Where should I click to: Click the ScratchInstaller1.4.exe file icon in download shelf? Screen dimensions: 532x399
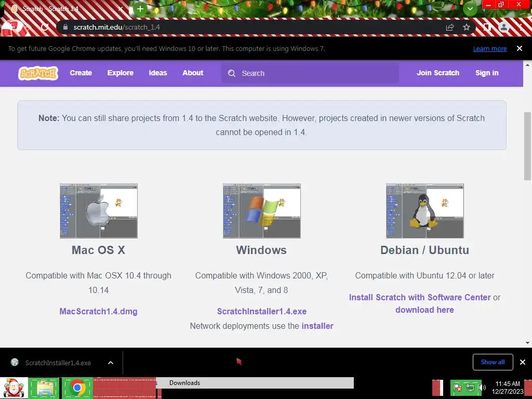(15, 362)
